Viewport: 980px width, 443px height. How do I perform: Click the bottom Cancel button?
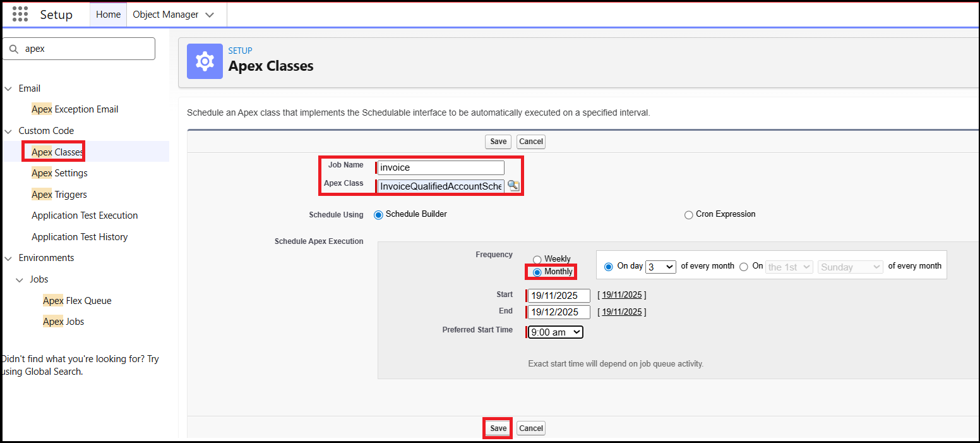pos(531,428)
